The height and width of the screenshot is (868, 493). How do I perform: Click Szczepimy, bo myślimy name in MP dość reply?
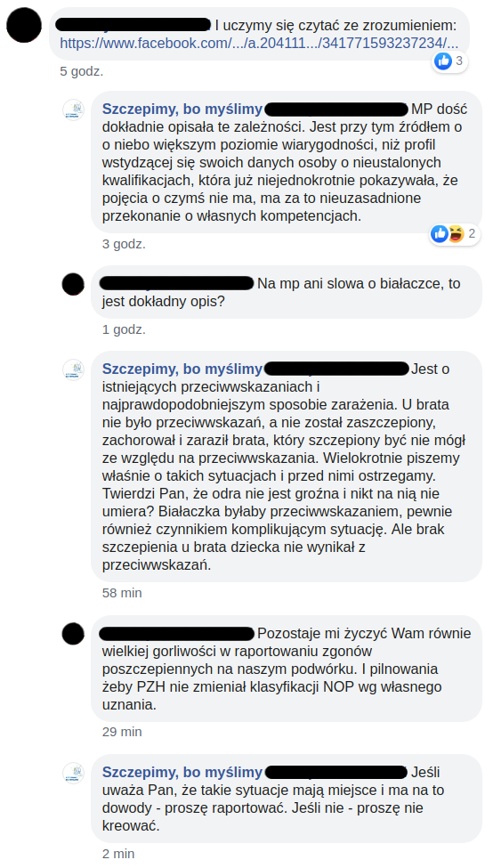tap(182, 109)
